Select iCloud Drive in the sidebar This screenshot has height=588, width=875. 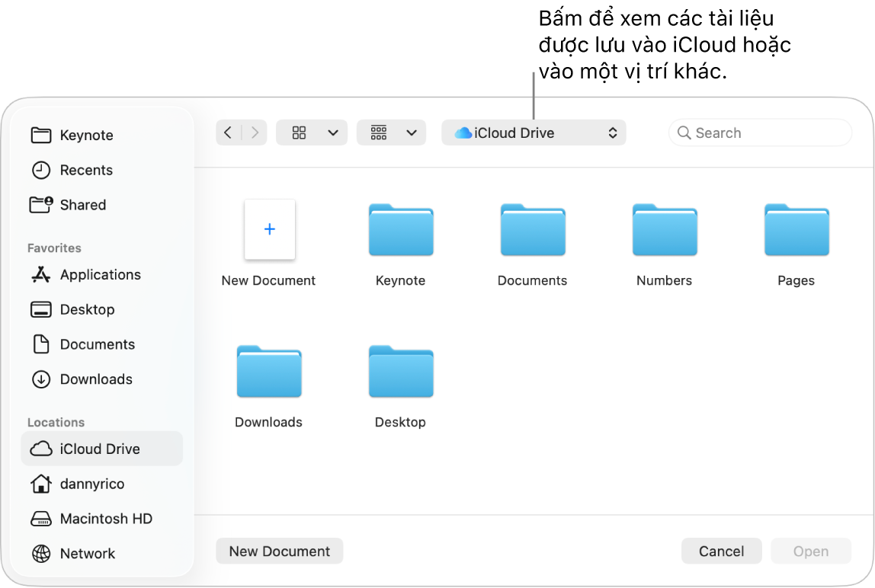tap(101, 449)
